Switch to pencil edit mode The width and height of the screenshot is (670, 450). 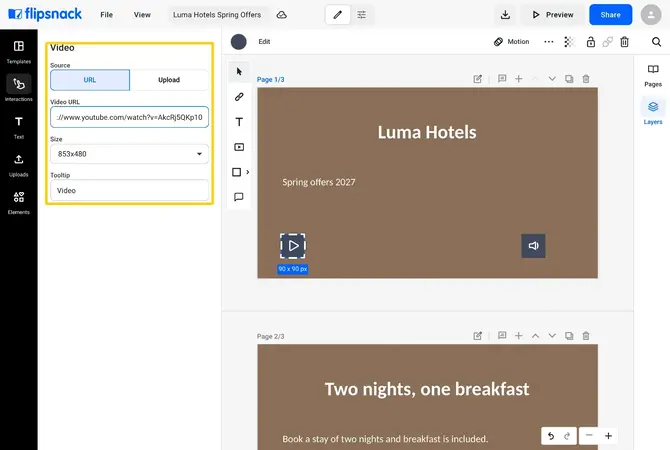pyautogui.click(x=338, y=15)
